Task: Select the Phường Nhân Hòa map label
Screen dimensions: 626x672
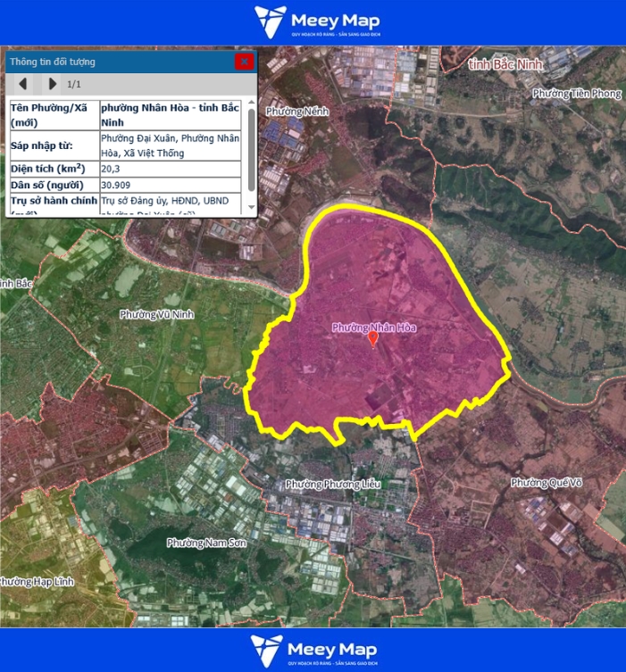Action: pyautogui.click(x=373, y=328)
